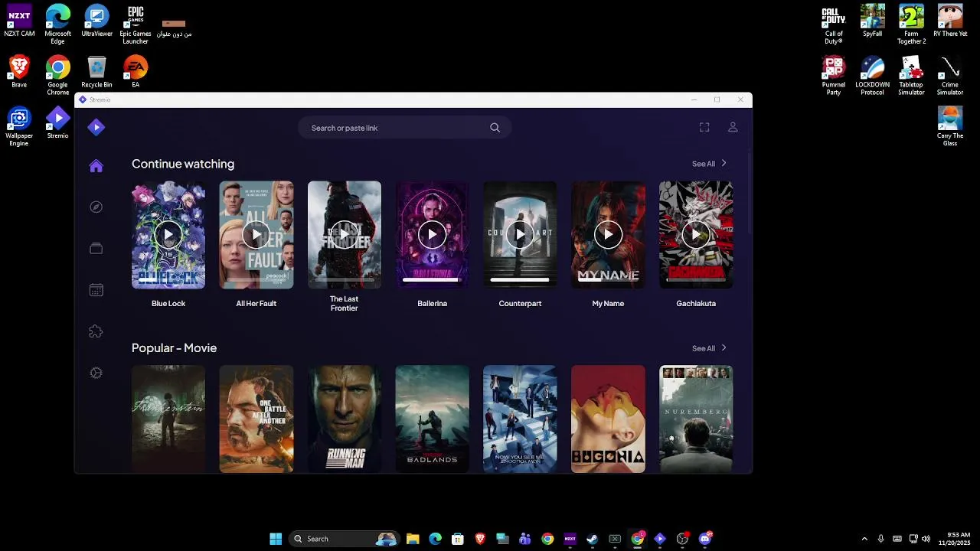Open the Bugonia movie poster
The height and width of the screenshot is (551, 980).
608,419
